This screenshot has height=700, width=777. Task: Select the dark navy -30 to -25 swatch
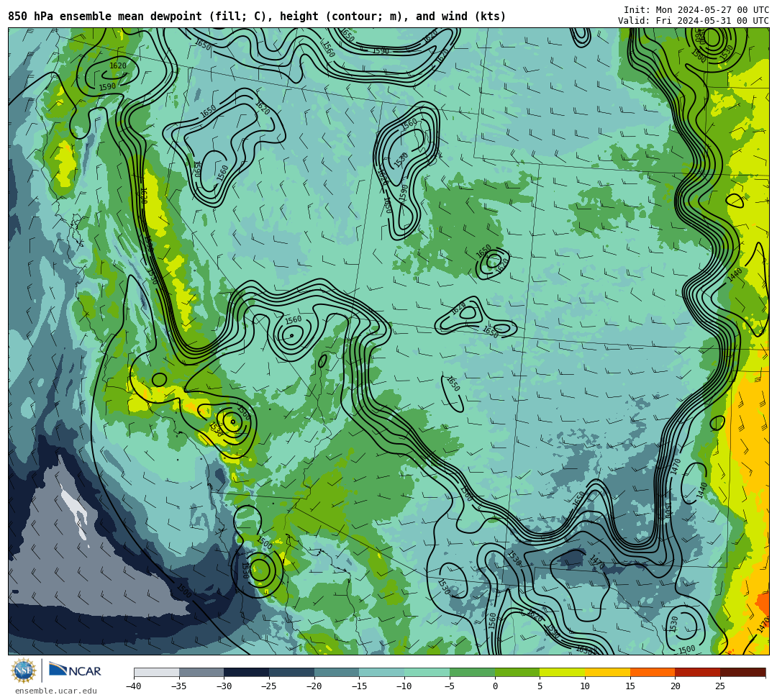(x=247, y=672)
